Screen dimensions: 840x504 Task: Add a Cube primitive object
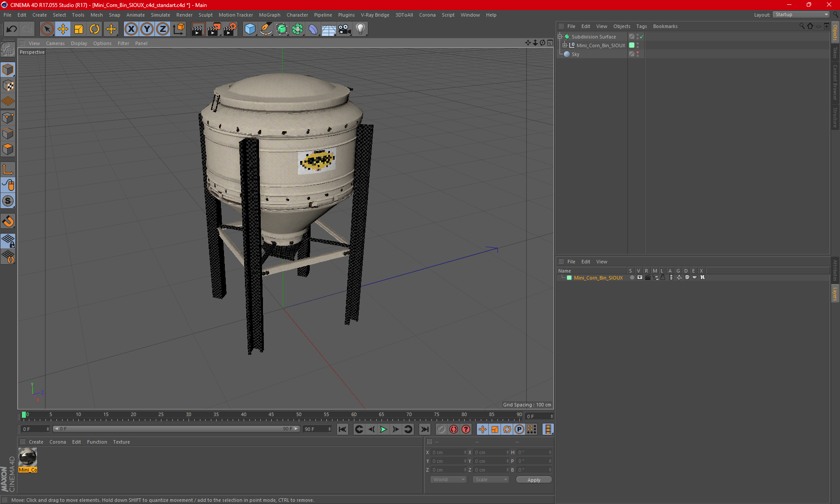(x=250, y=29)
